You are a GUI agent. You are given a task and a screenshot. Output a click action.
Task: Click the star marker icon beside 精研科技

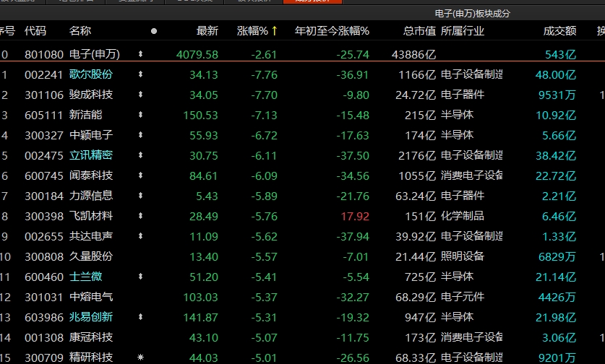point(140,357)
